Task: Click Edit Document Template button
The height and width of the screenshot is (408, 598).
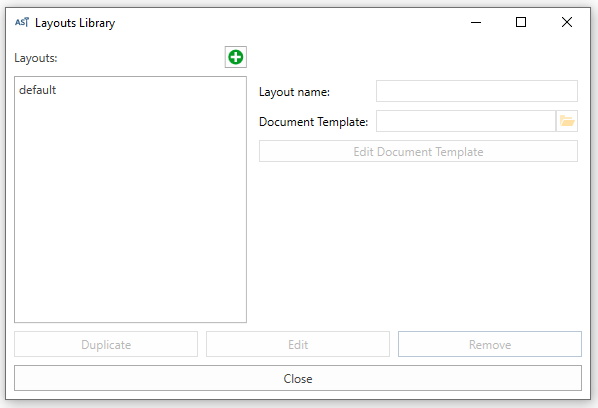Action: (418, 151)
